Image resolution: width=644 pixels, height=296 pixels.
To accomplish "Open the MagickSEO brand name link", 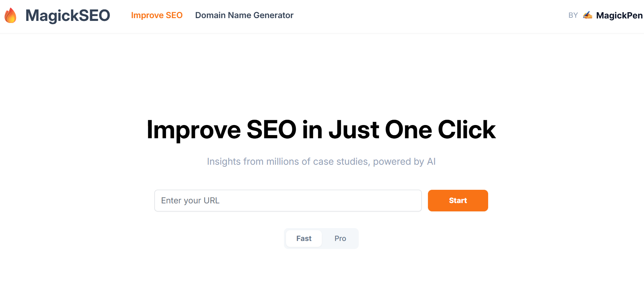I will coord(67,15).
